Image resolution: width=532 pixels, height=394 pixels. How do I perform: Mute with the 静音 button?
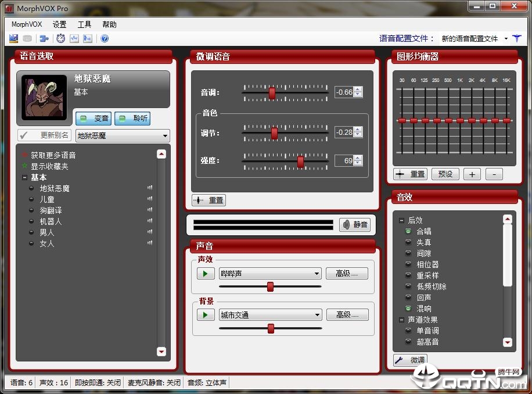click(x=355, y=225)
